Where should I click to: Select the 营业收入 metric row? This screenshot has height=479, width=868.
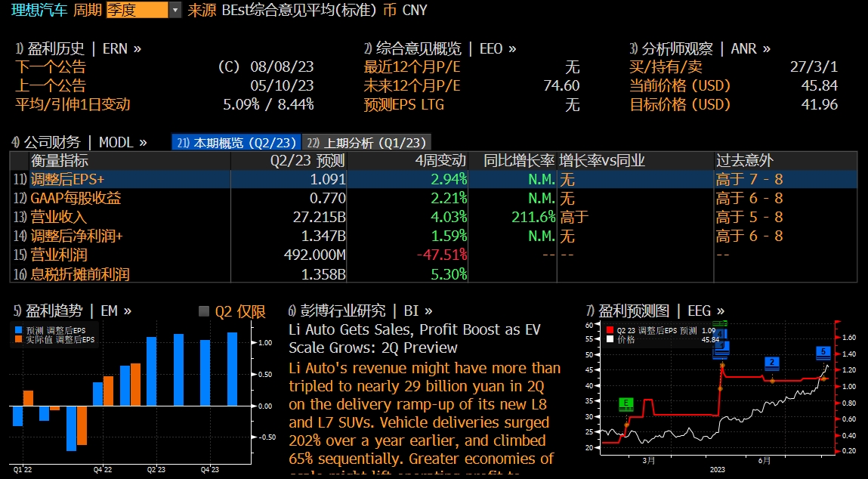pyautogui.click(x=434, y=217)
